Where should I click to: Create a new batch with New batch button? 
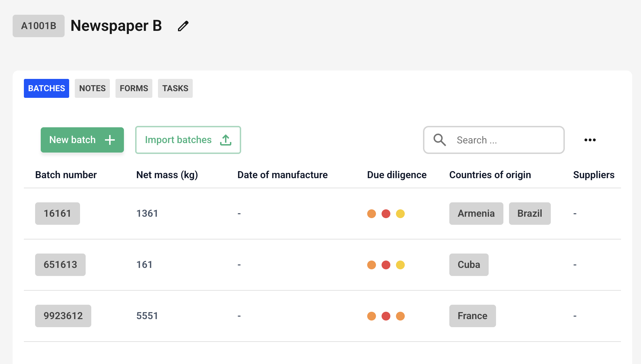click(82, 140)
